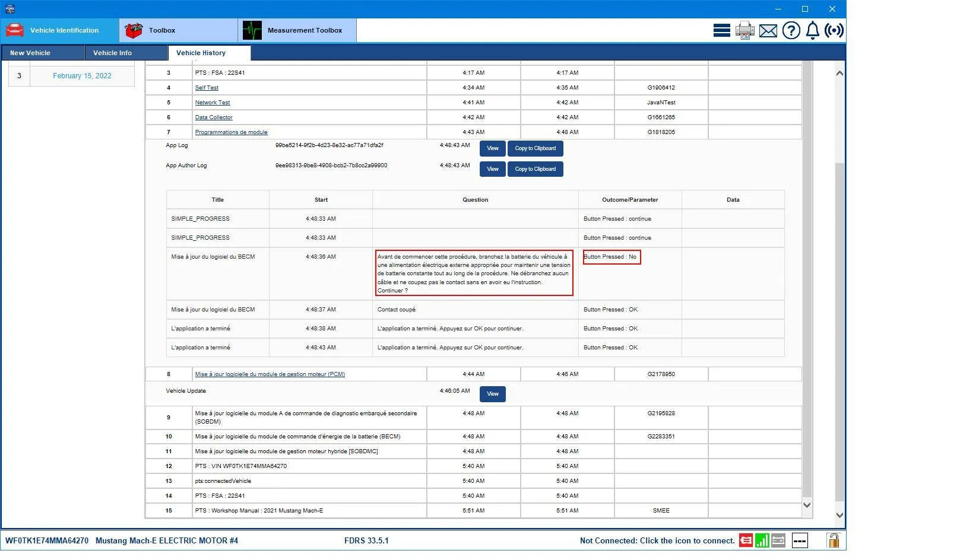Click the printer icon in toolbar
This screenshot has height=560, width=979.
pos(744,30)
